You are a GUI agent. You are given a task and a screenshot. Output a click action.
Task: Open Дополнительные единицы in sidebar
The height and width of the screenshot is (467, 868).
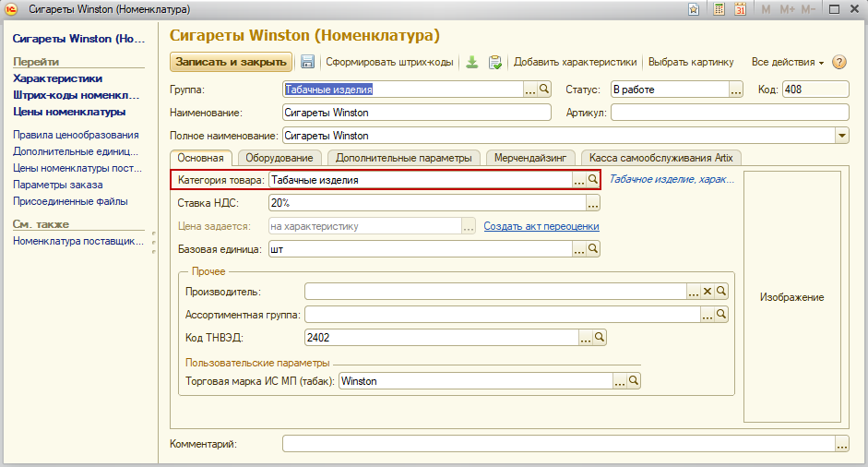[76, 151]
